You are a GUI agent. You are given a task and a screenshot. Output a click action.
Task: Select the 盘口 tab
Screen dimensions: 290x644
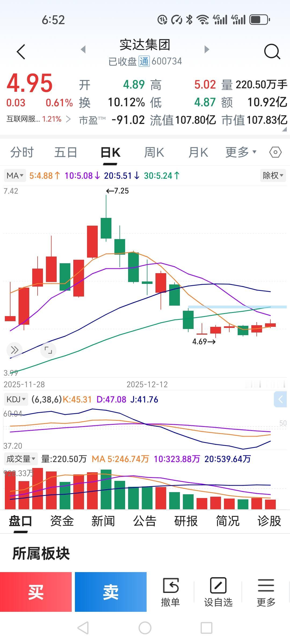point(20,521)
